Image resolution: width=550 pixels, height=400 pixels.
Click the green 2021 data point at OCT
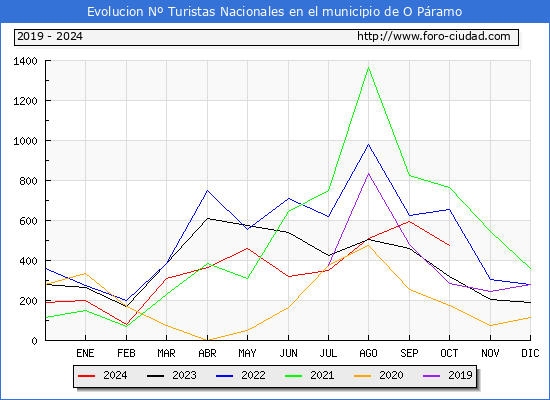pos(449,187)
